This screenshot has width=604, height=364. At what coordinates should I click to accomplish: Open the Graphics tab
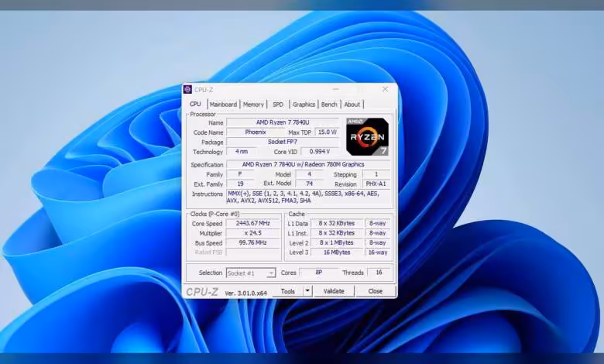coord(304,105)
